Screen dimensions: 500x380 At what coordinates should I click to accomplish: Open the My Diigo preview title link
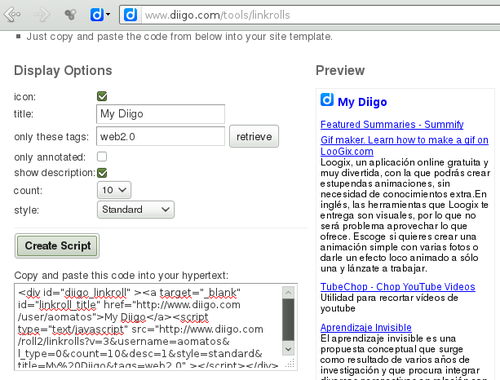(362, 102)
